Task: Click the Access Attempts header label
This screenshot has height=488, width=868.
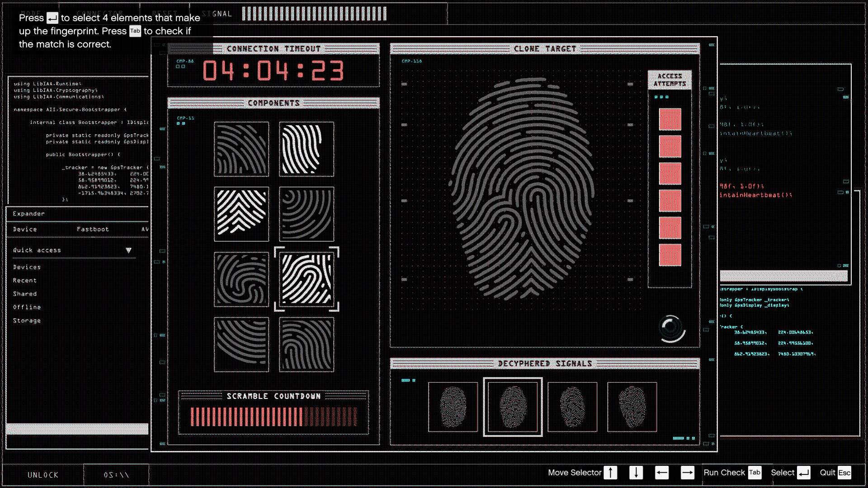Action: pos(670,80)
